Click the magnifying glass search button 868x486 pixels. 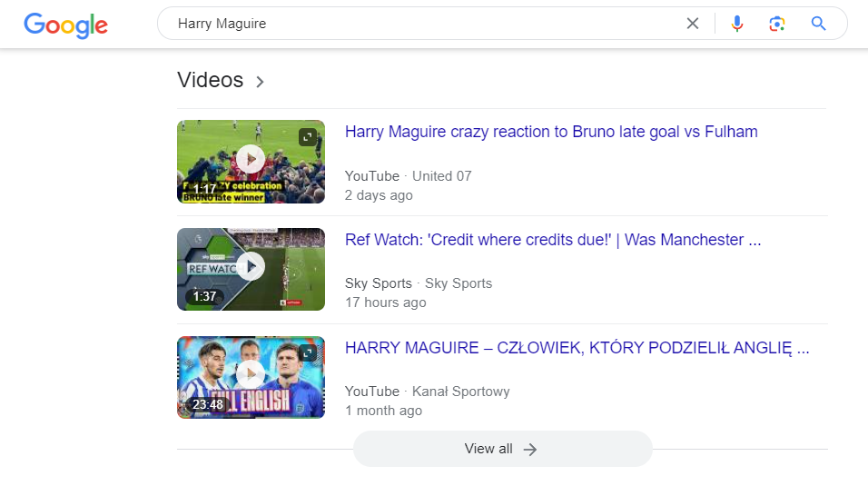818,24
